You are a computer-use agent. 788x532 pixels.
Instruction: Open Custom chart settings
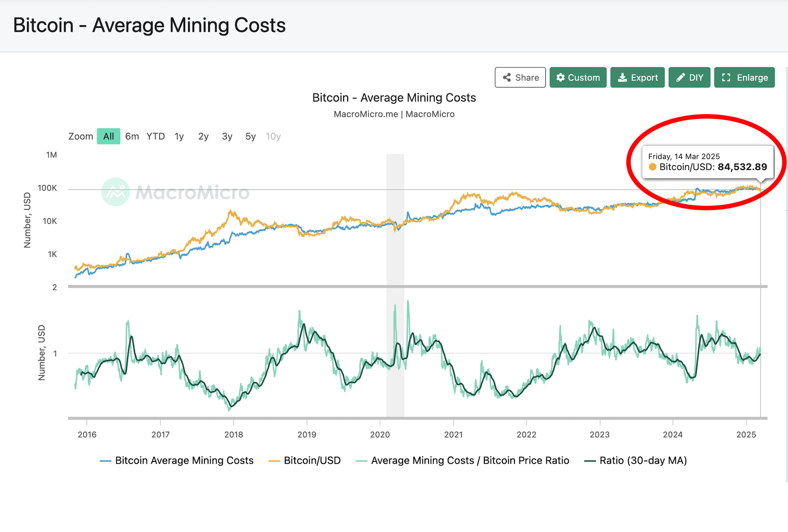[578, 78]
